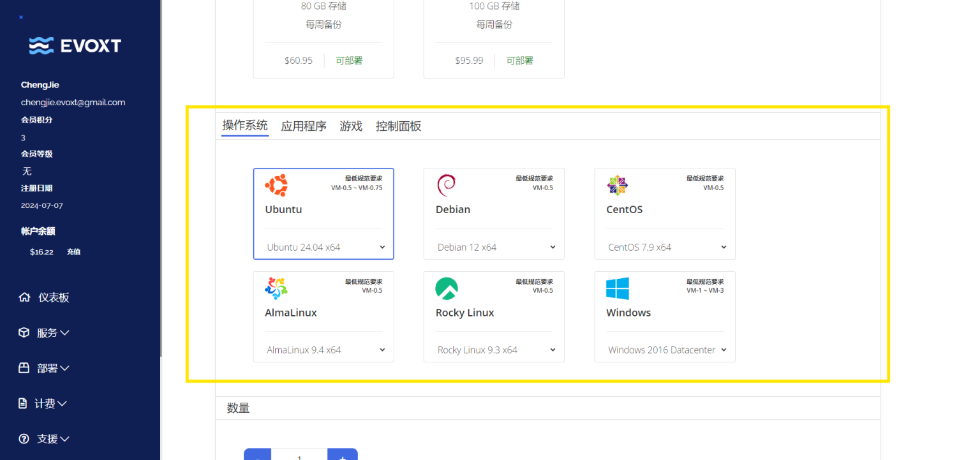Switch to the 应用程序 tab
This screenshot has height=460, width=980.
[304, 126]
